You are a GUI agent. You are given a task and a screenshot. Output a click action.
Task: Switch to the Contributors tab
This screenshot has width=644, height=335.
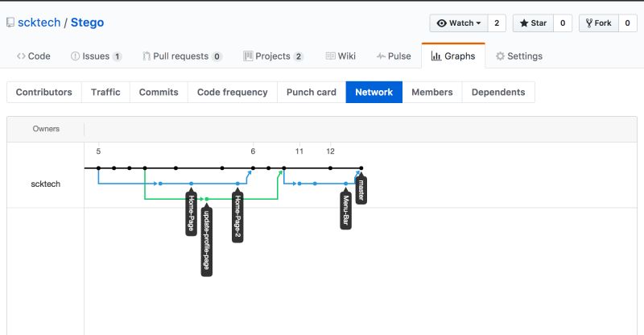pyautogui.click(x=43, y=92)
